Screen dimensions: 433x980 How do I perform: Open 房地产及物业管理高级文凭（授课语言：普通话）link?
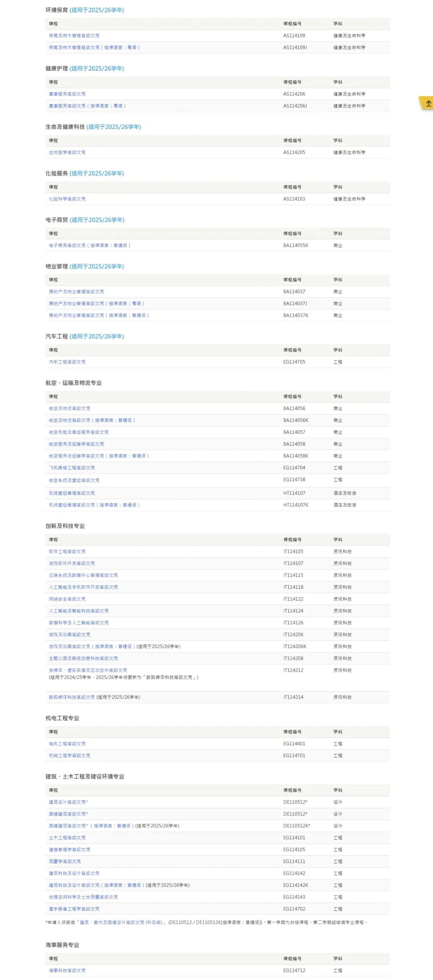point(99,315)
